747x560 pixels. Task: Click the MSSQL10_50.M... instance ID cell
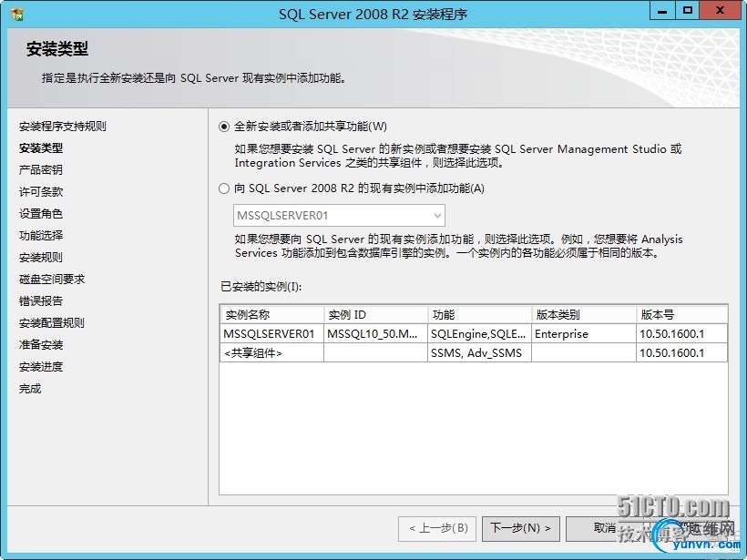(x=375, y=334)
